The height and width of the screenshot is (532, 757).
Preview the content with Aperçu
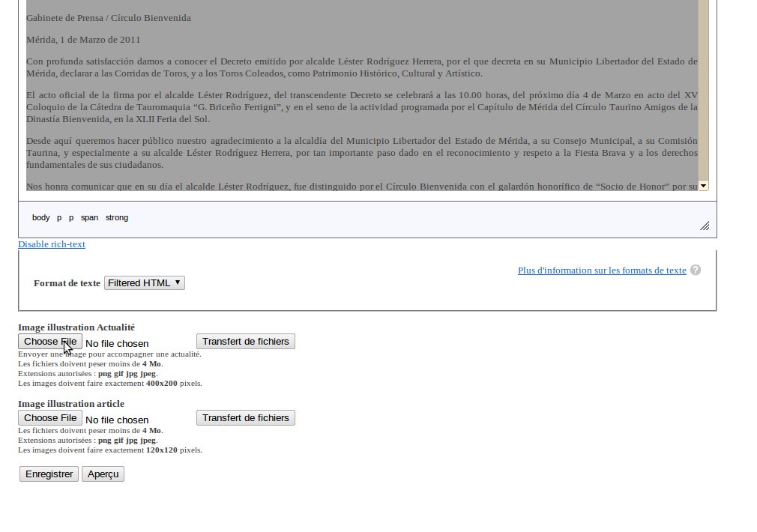(x=103, y=474)
